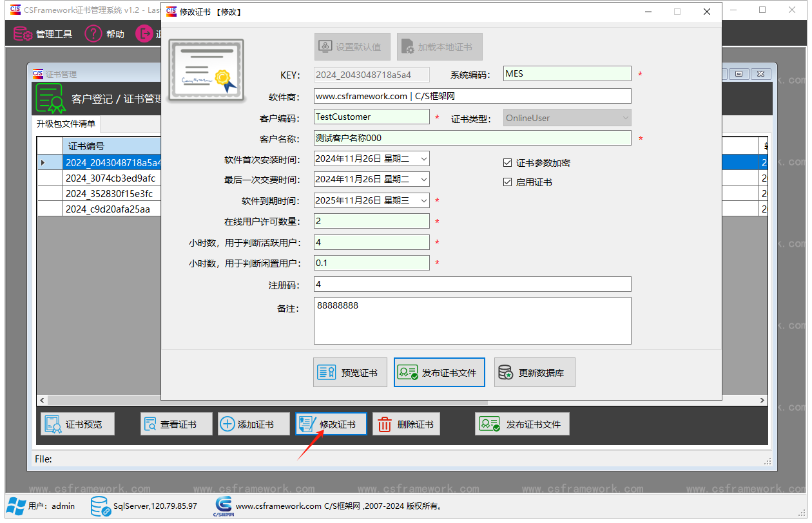Click the active-user hours field
The height and width of the screenshot is (523, 812).
(x=371, y=242)
